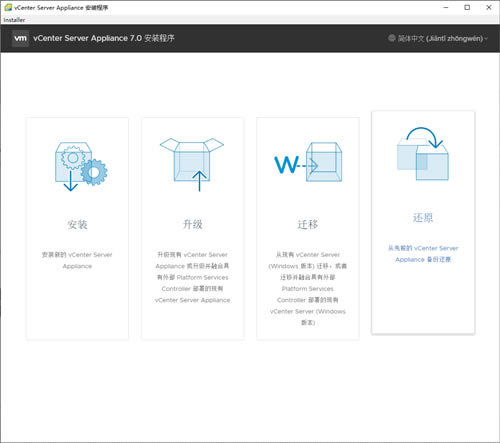
Task: Click the 升级 card description text
Action: tap(193, 277)
